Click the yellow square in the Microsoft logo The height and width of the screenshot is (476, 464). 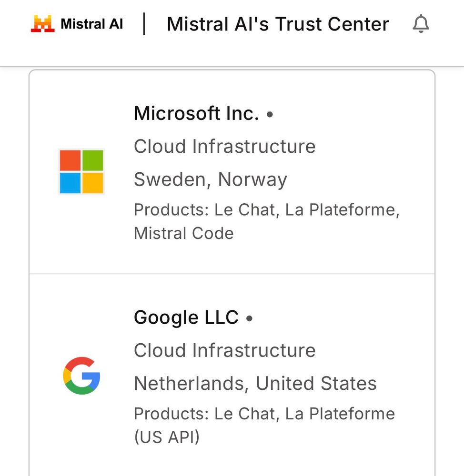click(92, 183)
